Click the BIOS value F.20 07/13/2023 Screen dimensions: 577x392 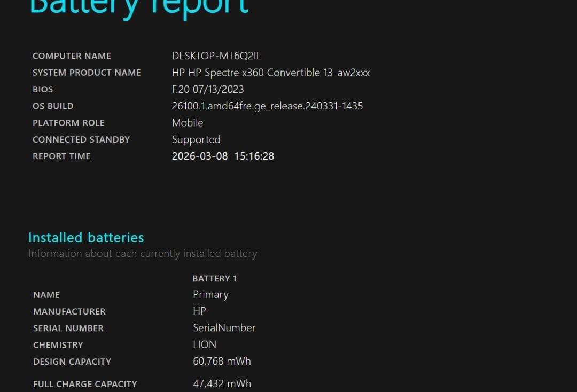(208, 89)
